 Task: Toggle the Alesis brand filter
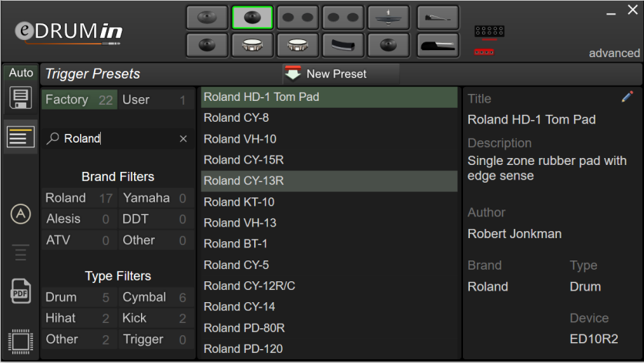click(x=79, y=219)
